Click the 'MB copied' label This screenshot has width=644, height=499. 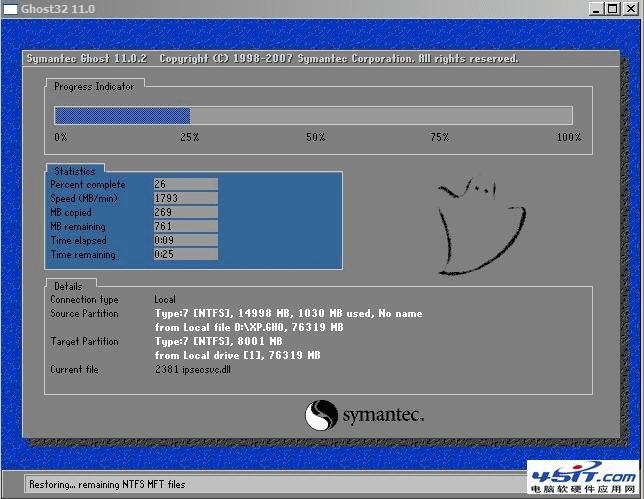71,213
